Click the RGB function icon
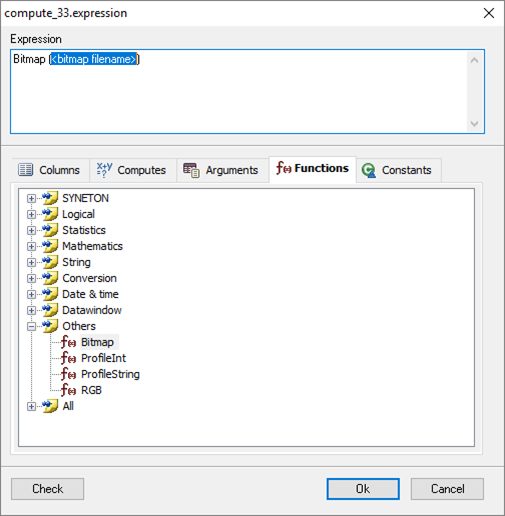 click(x=68, y=390)
